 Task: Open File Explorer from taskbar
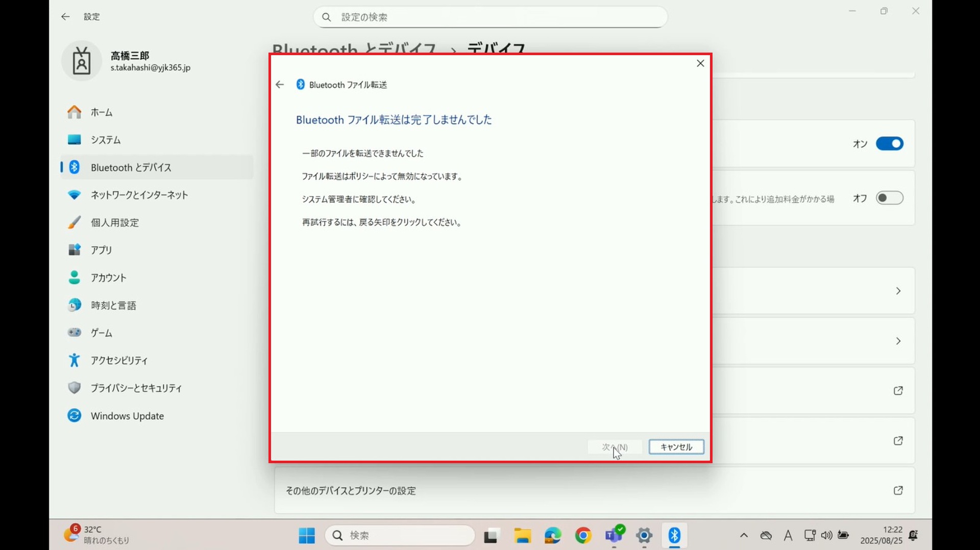click(x=522, y=535)
